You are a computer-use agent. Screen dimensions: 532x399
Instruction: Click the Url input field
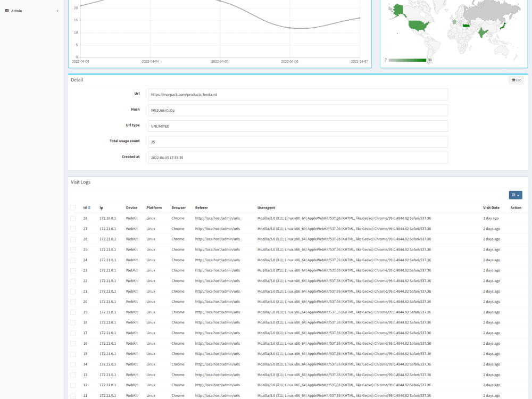(x=297, y=95)
